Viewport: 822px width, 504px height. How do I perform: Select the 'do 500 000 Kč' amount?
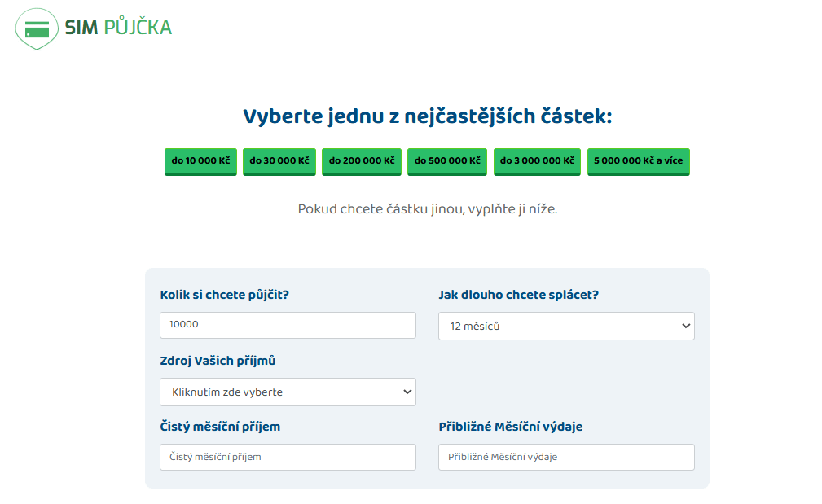447,161
